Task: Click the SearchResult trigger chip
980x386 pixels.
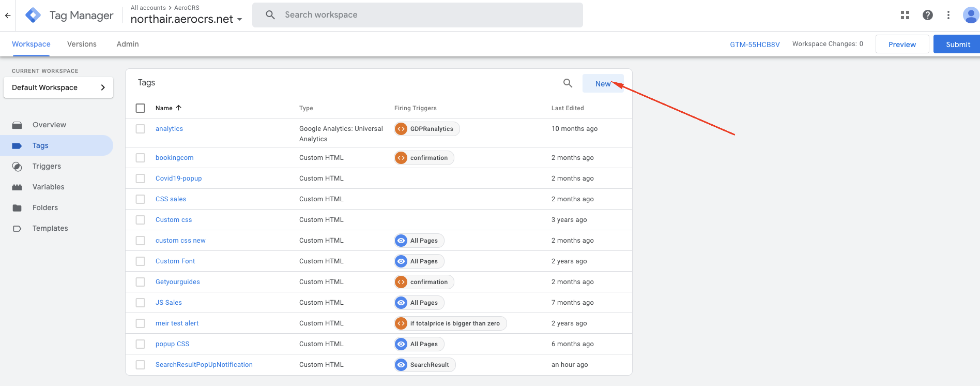Action: (425, 365)
